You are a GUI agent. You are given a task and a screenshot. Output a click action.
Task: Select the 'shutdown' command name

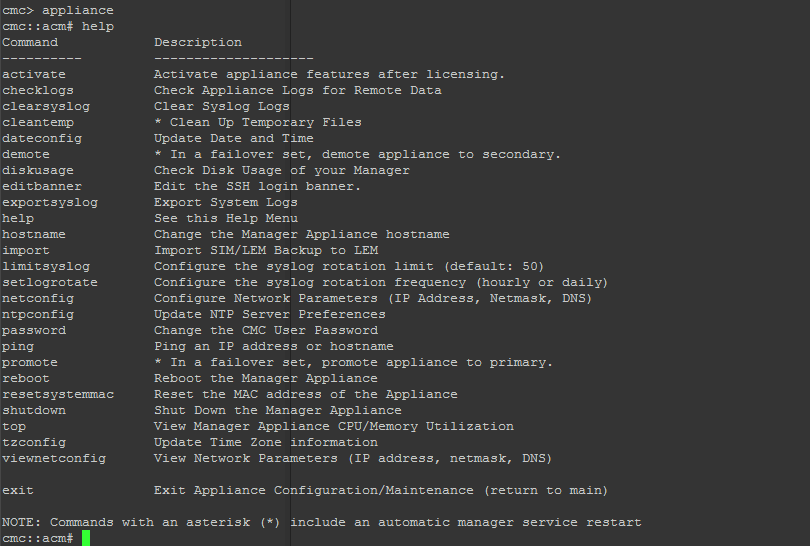tap(34, 410)
